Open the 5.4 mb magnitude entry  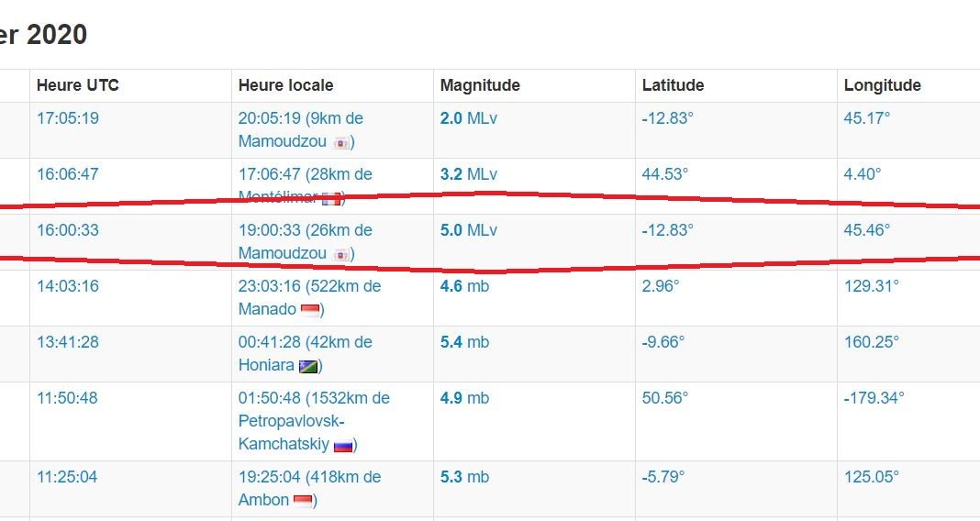[464, 342]
